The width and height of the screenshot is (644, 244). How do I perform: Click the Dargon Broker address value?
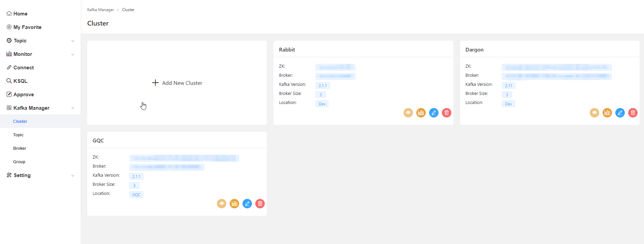click(557, 76)
